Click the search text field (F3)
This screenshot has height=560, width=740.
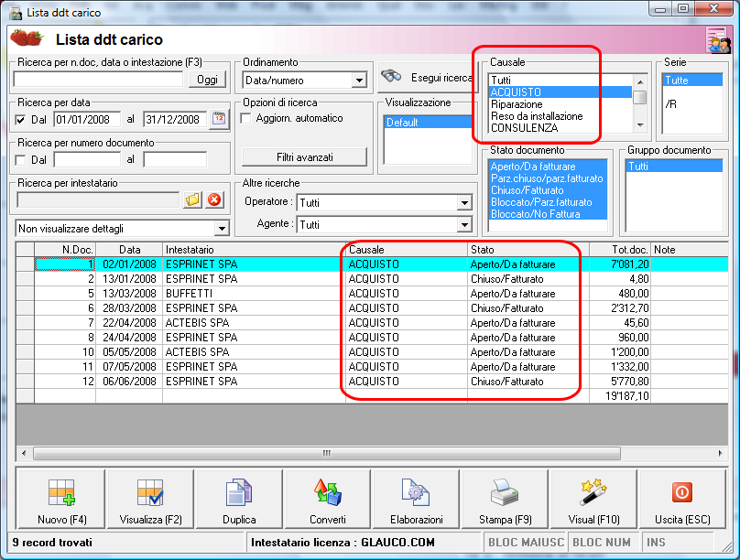98,80
